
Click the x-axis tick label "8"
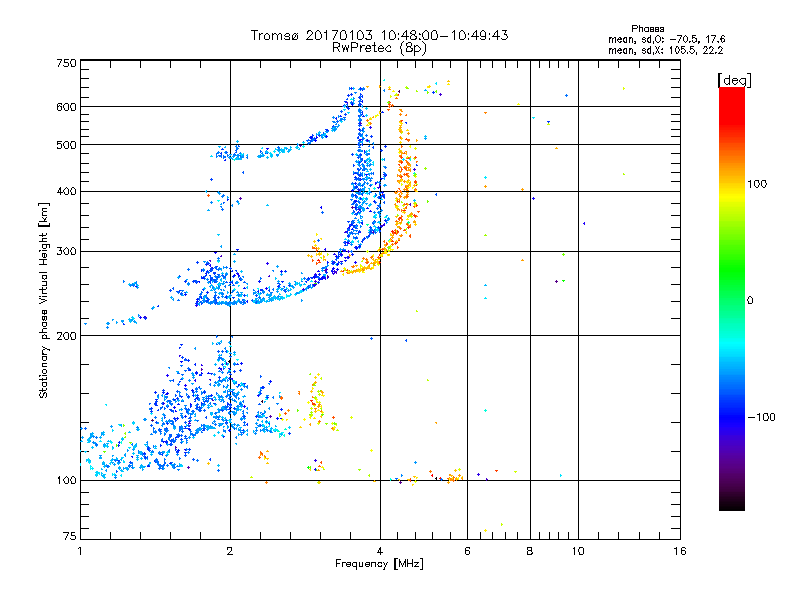click(530, 551)
